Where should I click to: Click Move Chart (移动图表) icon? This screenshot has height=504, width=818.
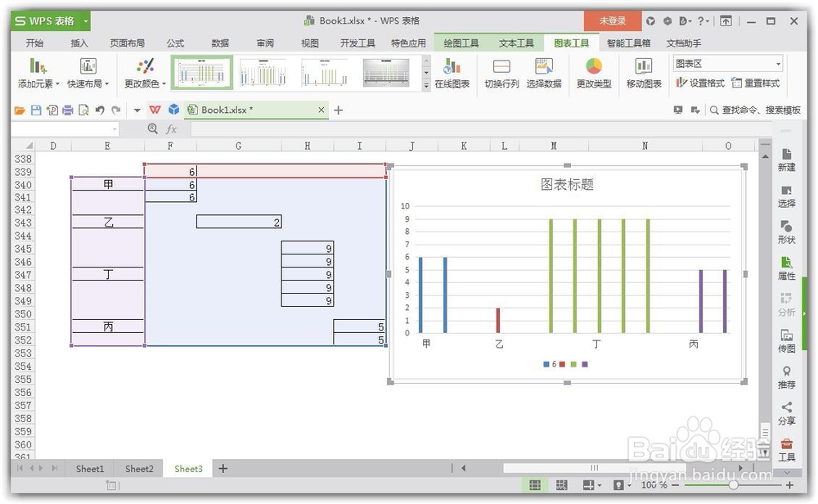click(x=643, y=66)
